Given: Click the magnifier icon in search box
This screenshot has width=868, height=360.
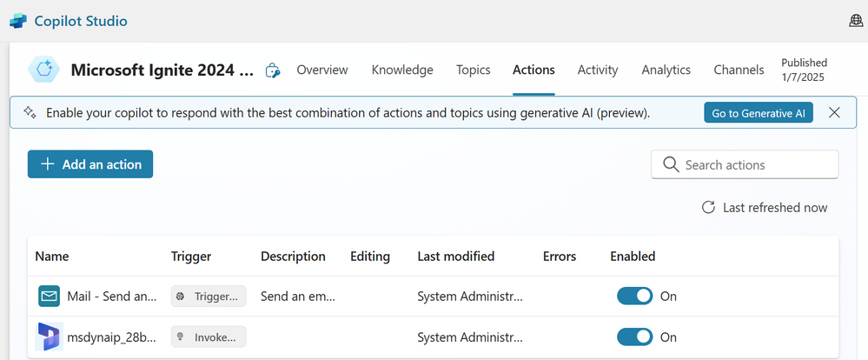Looking at the screenshot, I should (671, 164).
